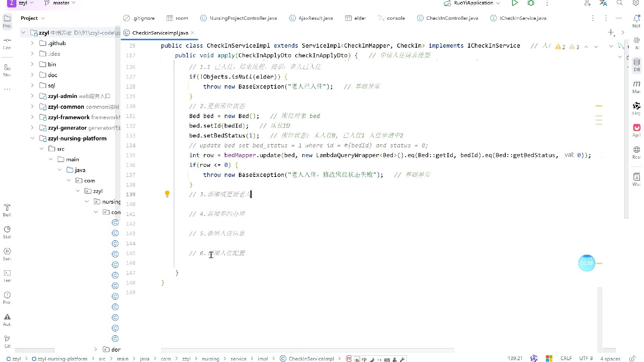Toggle IME punctuation mode button

[x=379, y=359]
